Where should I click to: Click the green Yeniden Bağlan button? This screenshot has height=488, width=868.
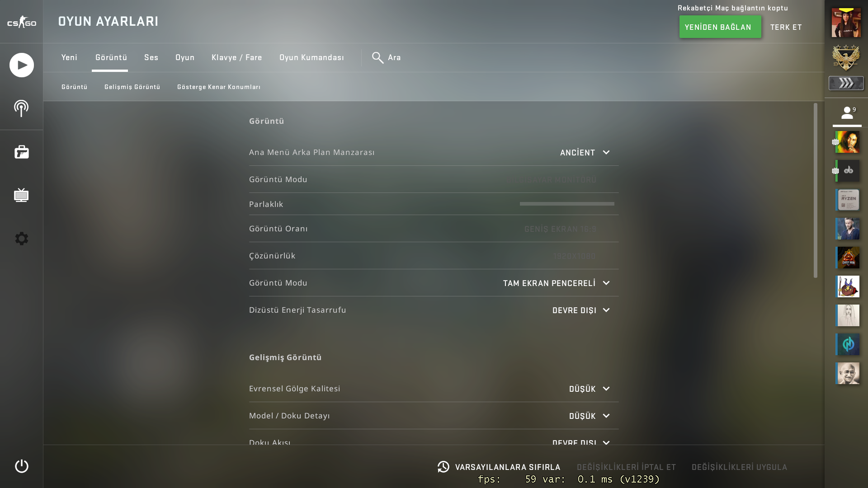pyautogui.click(x=720, y=27)
